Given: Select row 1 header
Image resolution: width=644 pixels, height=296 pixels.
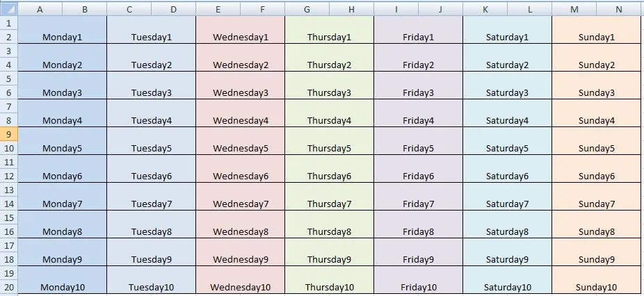Looking at the screenshot, I should [9, 23].
